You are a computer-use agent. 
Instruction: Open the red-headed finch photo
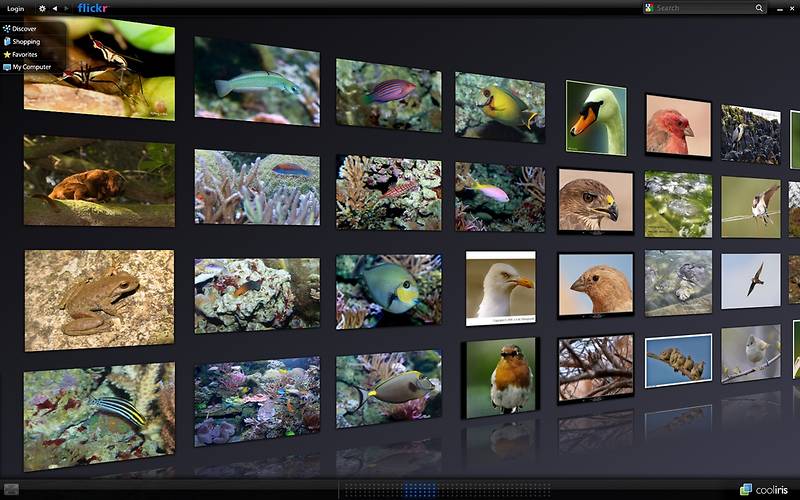[x=677, y=126]
